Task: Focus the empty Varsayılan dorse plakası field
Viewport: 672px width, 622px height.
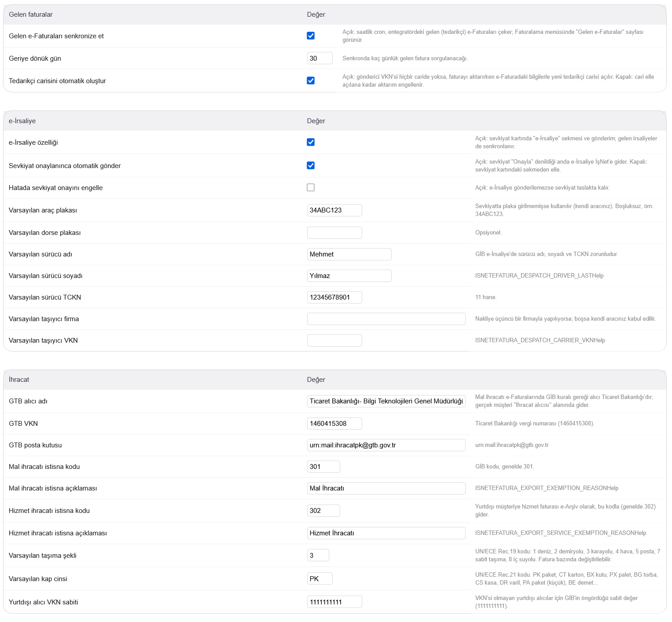Action: [x=334, y=233]
